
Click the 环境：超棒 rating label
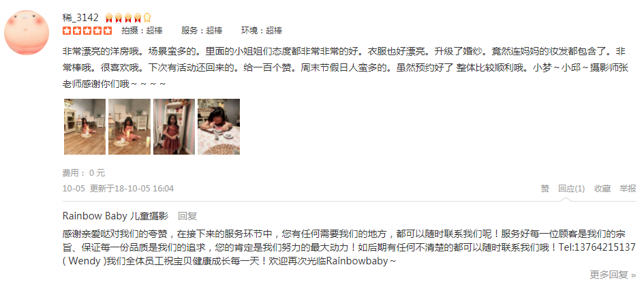[x=262, y=31]
